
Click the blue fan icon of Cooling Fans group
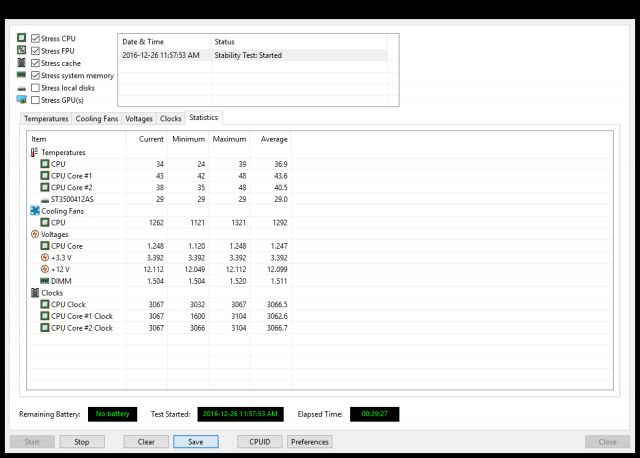coord(35,211)
